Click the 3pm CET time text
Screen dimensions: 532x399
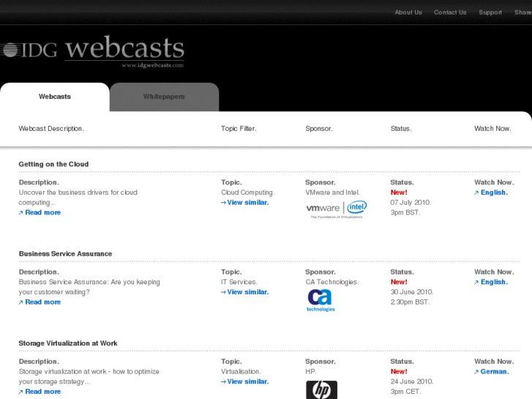point(405,392)
